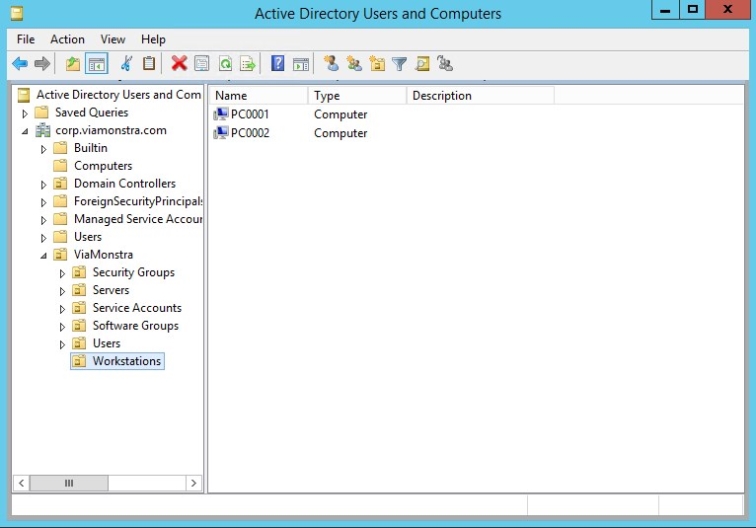Click the tree pane's right scroll arrow
756x528 pixels.
[193, 483]
